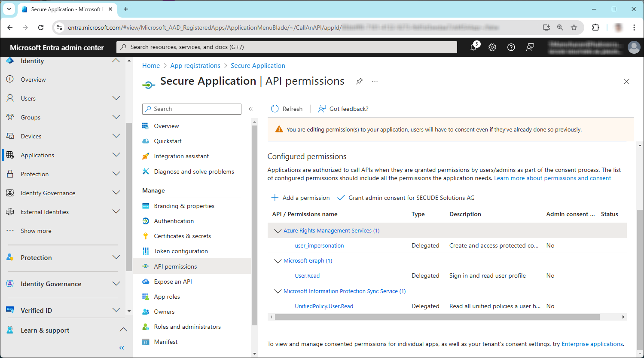Open more options beside the pin icon
The width and height of the screenshot is (644, 358).
point(374,81)
